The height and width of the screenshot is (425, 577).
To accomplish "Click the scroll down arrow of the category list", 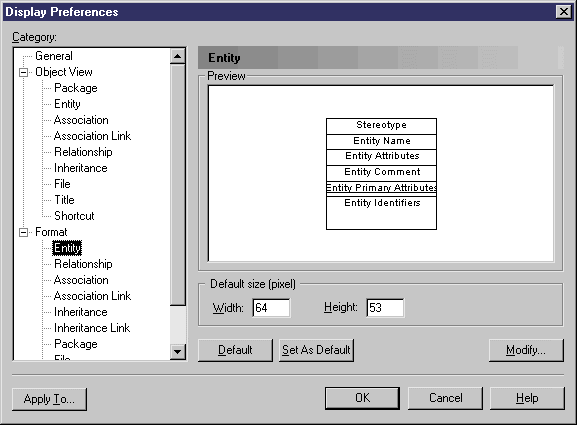I will [178, 351].
